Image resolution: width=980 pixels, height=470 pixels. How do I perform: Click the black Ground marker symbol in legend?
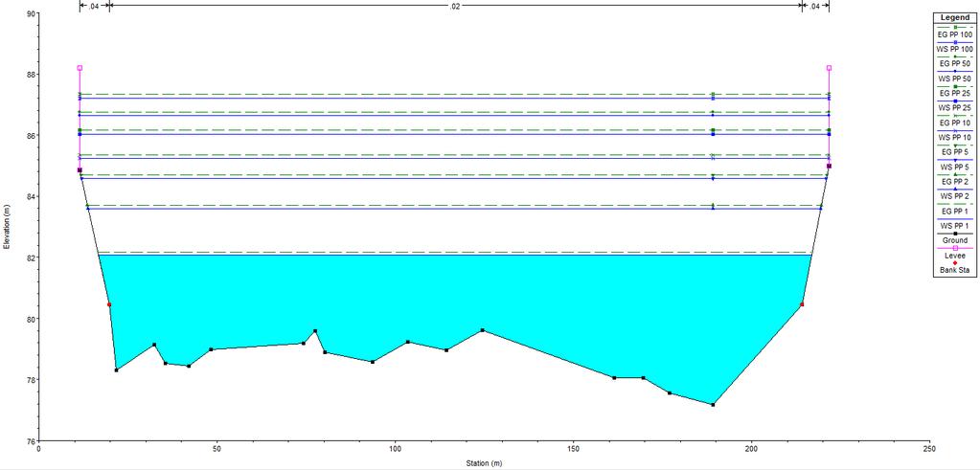click(x=955, y=233)
